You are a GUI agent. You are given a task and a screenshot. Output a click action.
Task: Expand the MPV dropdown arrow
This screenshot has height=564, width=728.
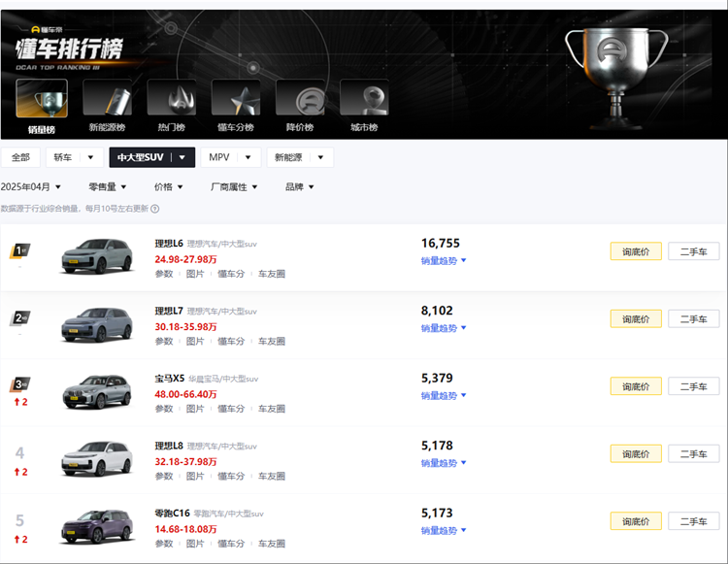pyautogui.click(x=248, y=157)
